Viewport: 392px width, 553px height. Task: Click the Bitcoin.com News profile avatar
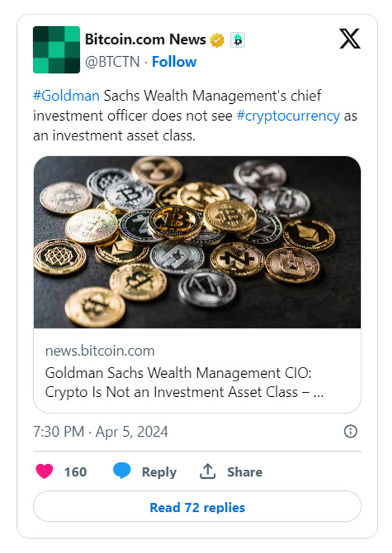pos(56,50)
